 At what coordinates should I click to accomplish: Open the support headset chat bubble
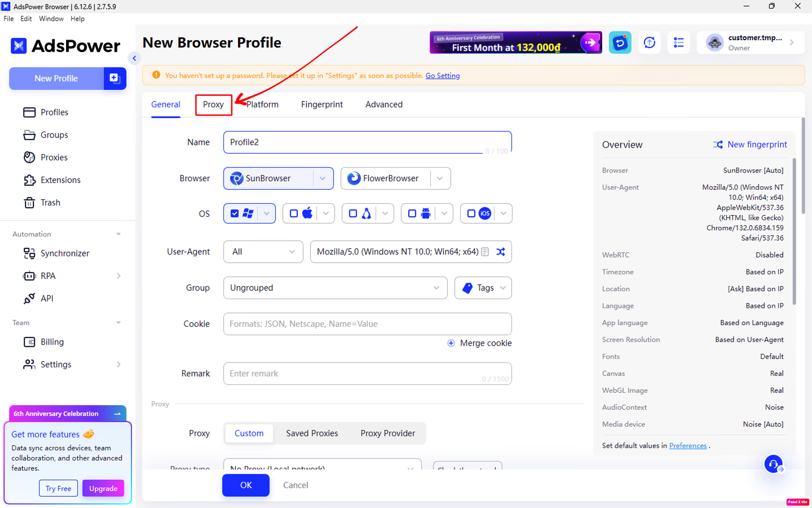774,464
